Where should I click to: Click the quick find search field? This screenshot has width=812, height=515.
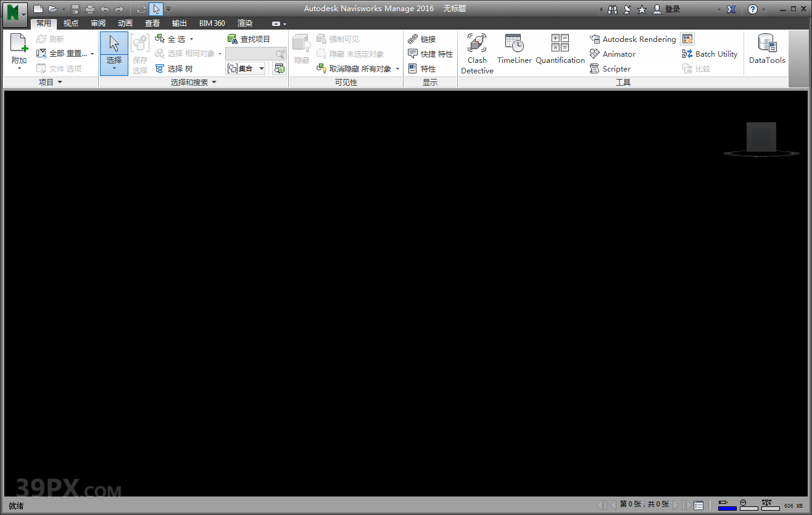click(x=250, y=54)
